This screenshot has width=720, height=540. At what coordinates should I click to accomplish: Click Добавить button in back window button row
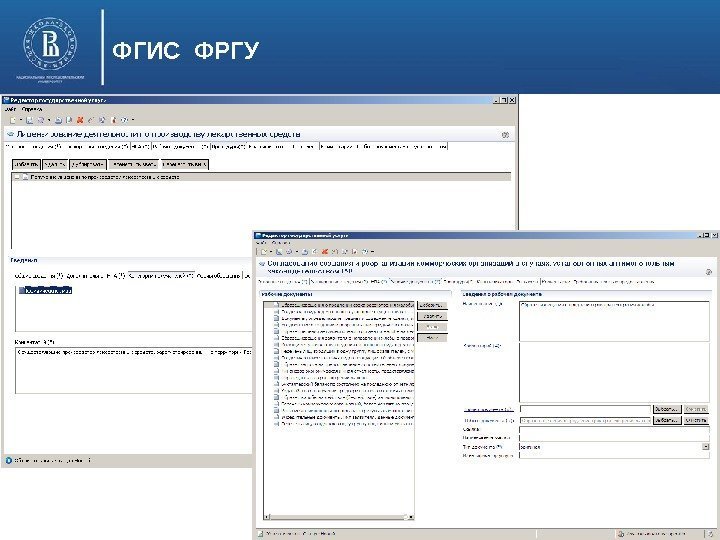click(26, 164)
